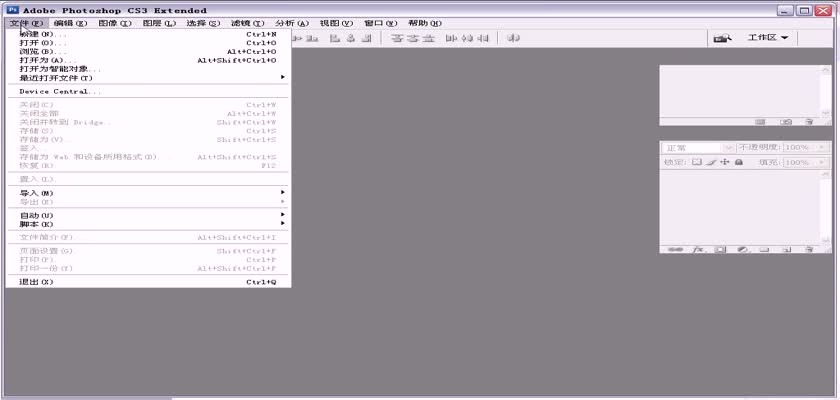Open the 选择(S) menu
The width and height of the screenshot is (840, 400).
click(x=204, y=23)
